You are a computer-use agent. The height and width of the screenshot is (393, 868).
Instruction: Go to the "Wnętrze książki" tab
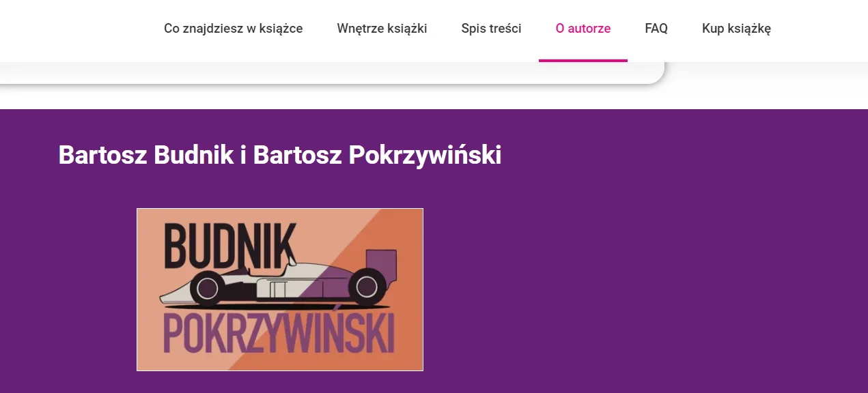tap(382, 29)
